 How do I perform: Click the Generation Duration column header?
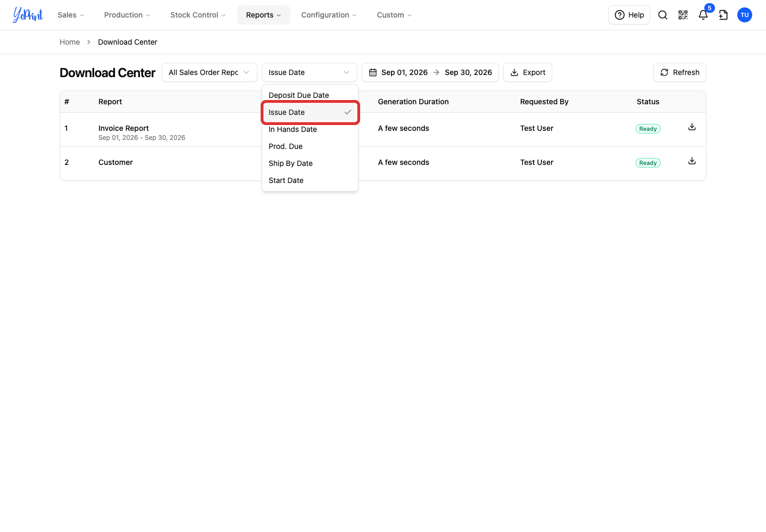(x=413, y=102)
